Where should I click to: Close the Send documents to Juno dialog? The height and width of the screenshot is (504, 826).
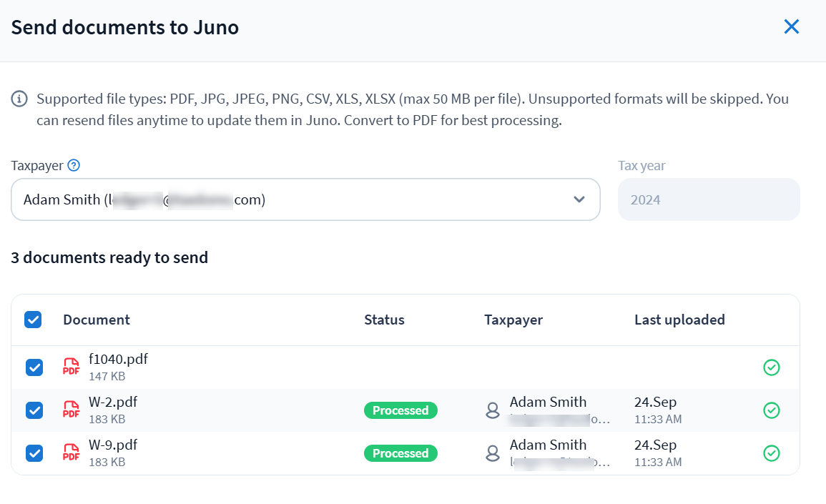[x=791, y=27]
